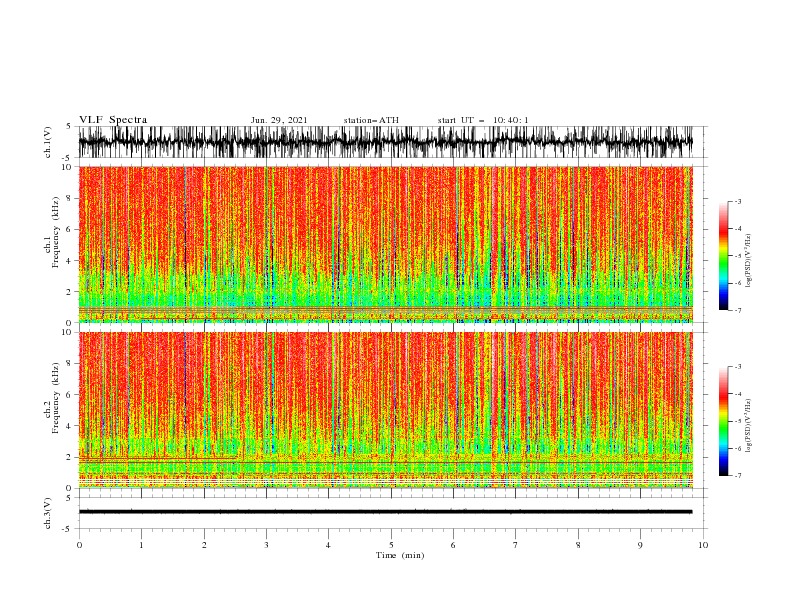Screen dimensions: 792x612
Task: Click the 'start UT = 10:40:1' text
Action: pos(483,120)
